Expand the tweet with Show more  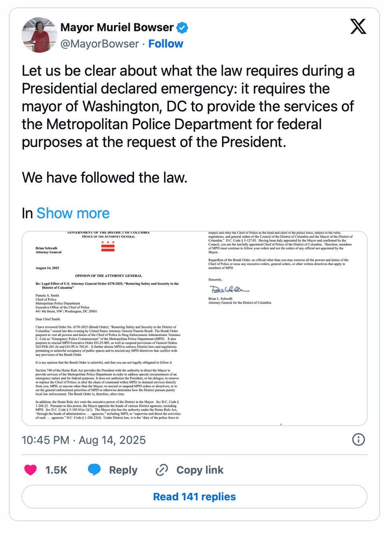point(73,213)
